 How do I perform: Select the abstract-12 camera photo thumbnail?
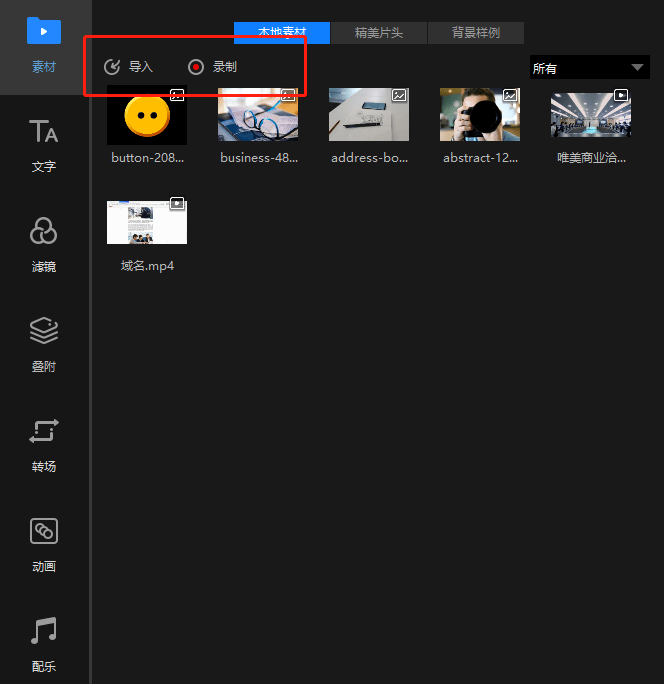480,116
